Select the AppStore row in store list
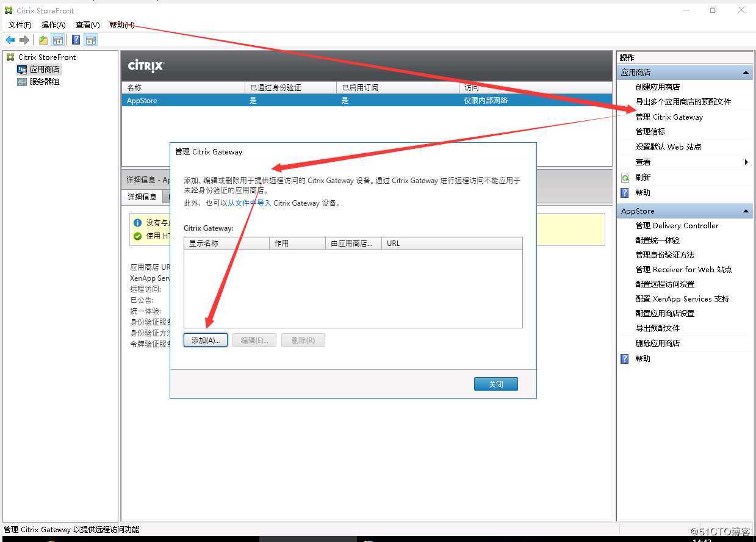The height and width of the screenshot is (542, 756). 367,101
